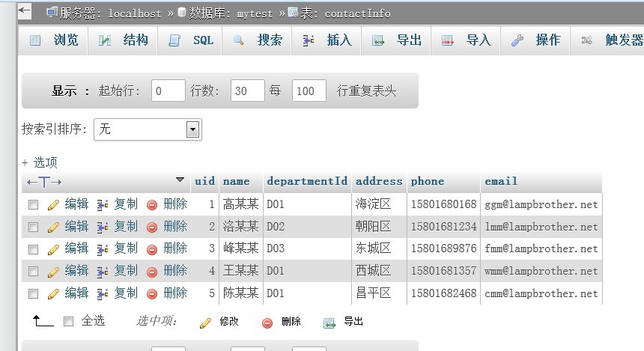Click the red delete icon for 陈某某 row

coord(152,293)
